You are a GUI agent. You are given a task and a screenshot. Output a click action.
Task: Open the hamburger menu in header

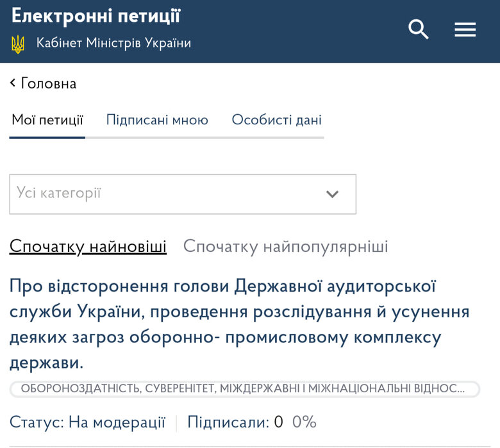click(465, 29)
